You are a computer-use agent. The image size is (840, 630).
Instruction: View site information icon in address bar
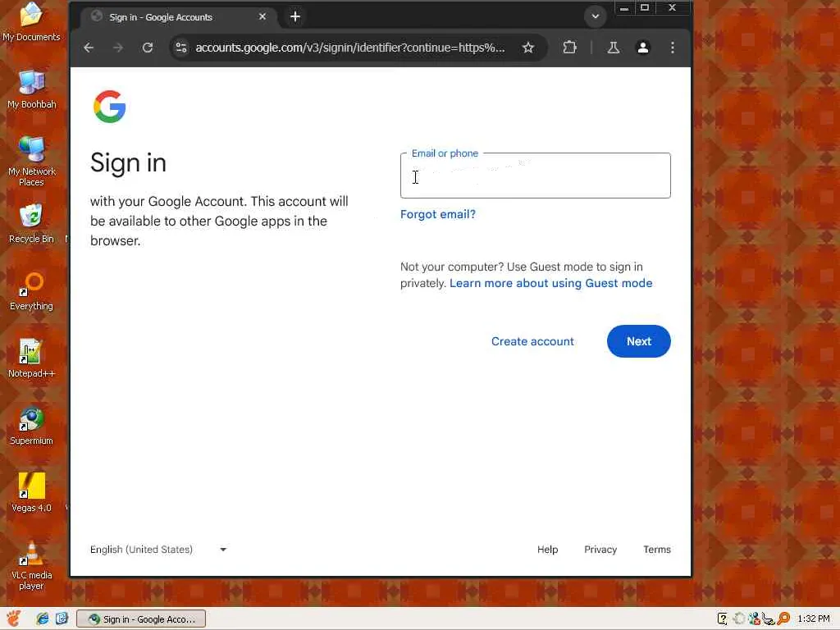click(181, 48)
